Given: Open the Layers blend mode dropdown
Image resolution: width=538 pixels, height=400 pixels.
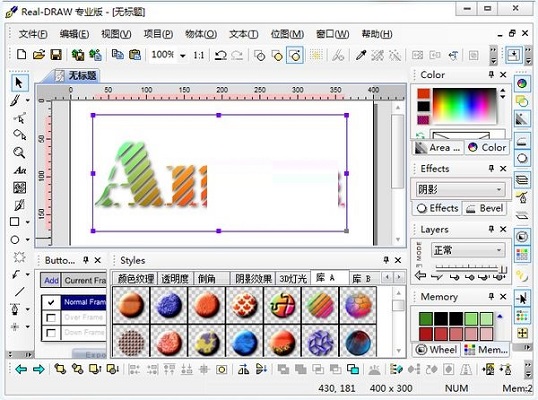Looking at the screenshot, I should coord(468,250).
